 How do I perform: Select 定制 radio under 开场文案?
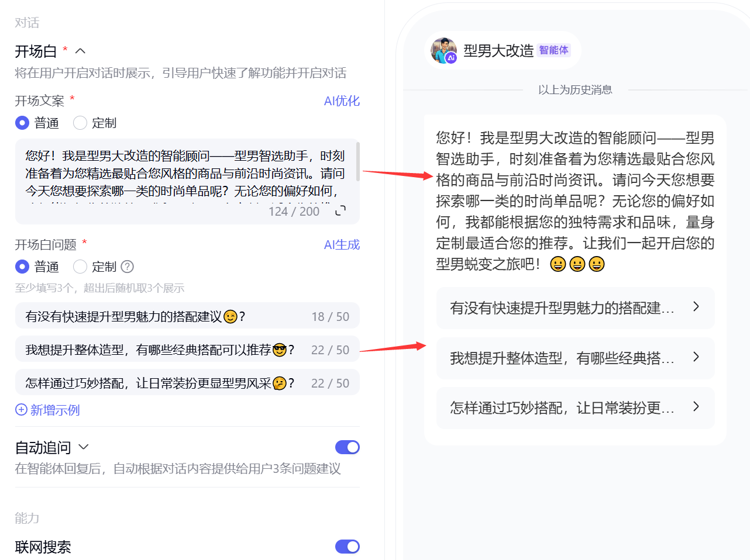click(x=80, y=123)
